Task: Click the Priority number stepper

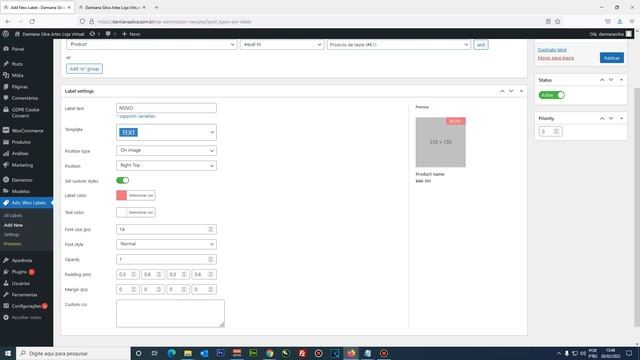Action: click(x=556, y=131)
